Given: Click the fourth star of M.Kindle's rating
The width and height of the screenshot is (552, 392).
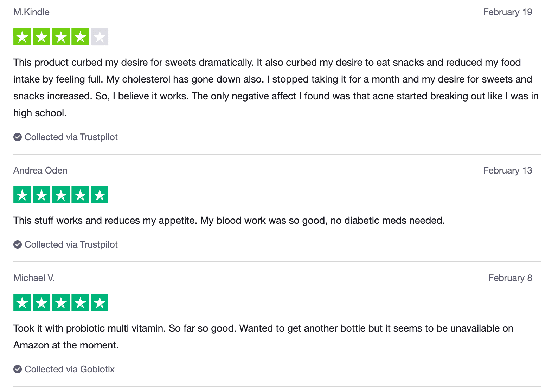Looking at the screenshot, I should pyautogui.click(x=80, y=37).
